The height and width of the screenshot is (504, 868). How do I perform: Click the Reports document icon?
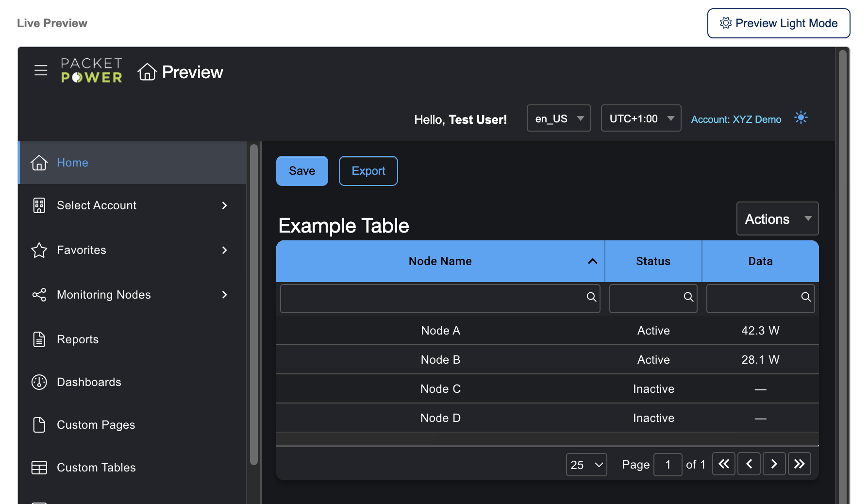[39, 339]
